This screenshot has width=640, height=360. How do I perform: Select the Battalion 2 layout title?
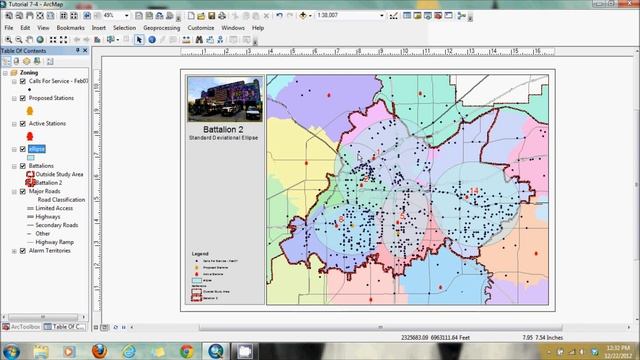pos(223,129)
